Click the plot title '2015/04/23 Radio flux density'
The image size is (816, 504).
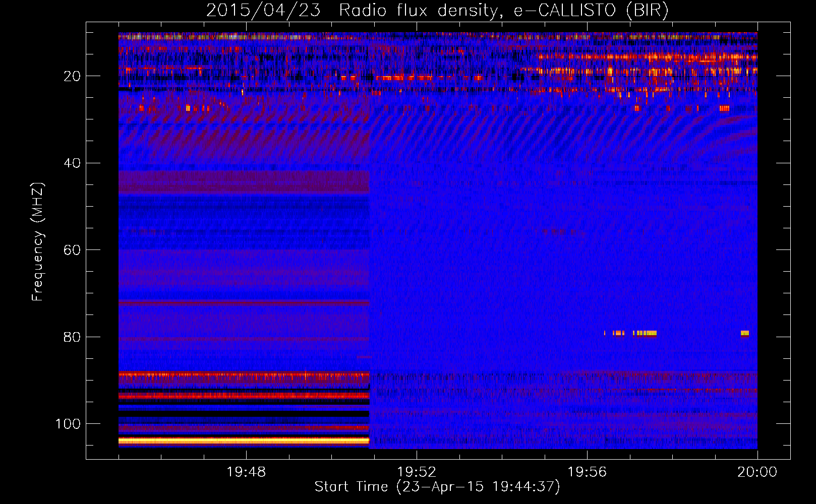[352, 11]
